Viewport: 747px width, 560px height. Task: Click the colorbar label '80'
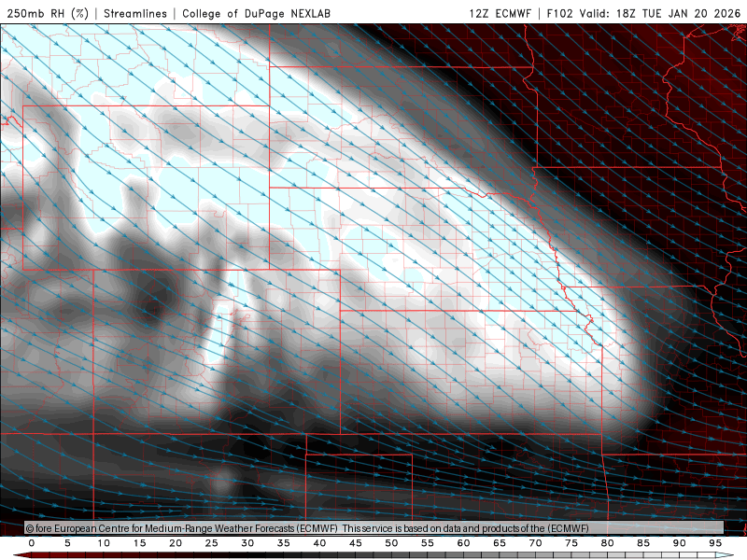[608, 543]
